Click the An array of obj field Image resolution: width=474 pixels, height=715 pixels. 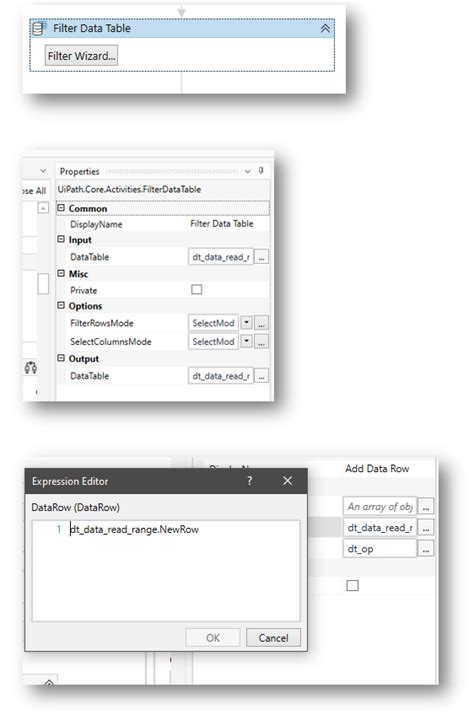click(380, 506)
